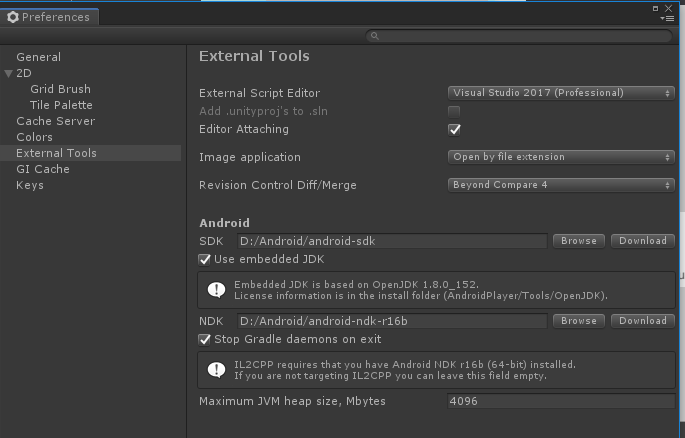Open the Image application dropdown

click(561, 157)
